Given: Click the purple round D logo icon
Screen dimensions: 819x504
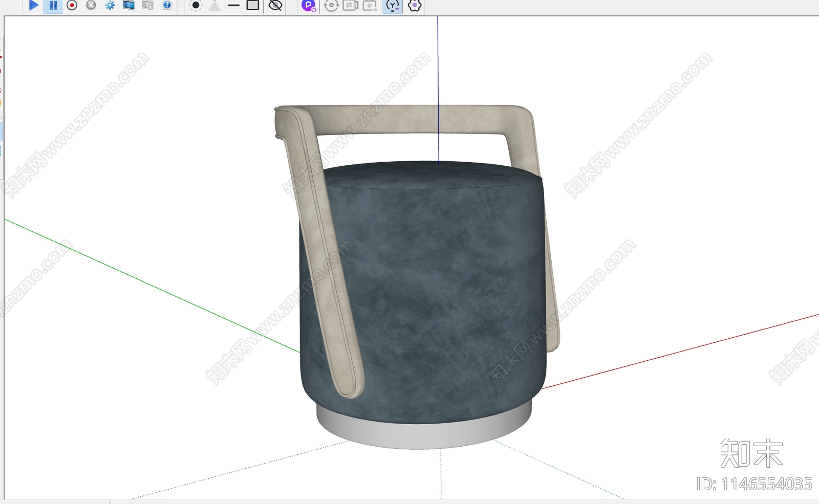Looking at the screenshot, I should (309, 6).
